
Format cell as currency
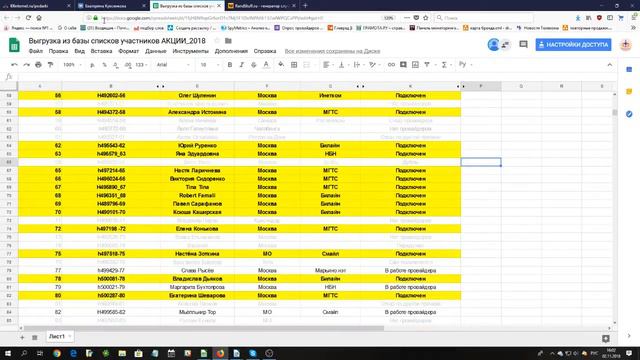(93, 65)
